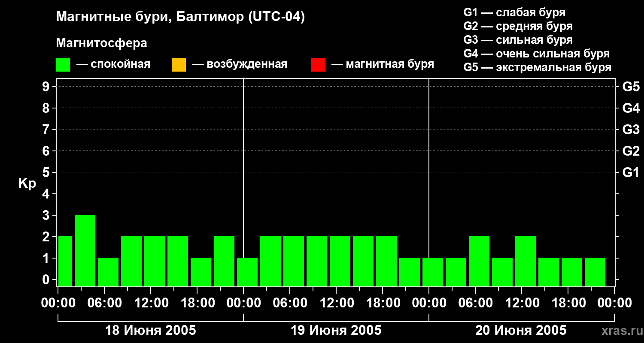Screen dimensions: 644x343
Task: Click the tallest bar with Kp 3 on 18 Июня
Action: pyautogui.click(x=85, y=250)
